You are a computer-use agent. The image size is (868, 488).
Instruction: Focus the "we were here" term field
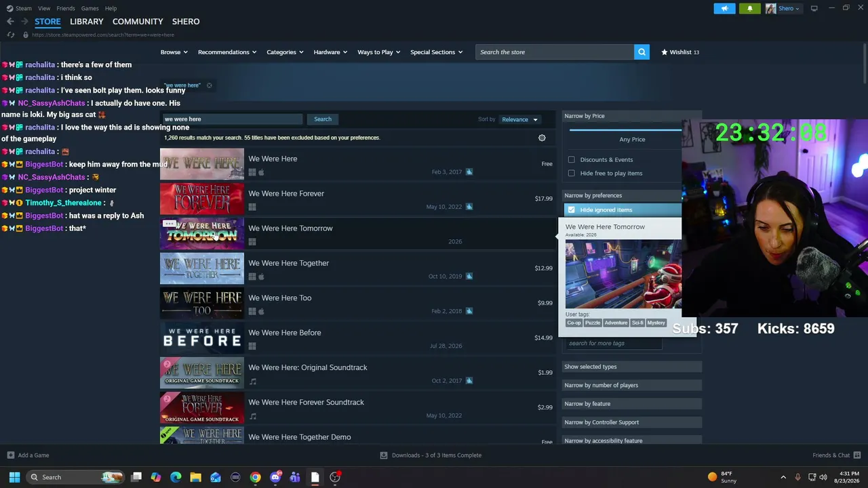tap(231, 119)
